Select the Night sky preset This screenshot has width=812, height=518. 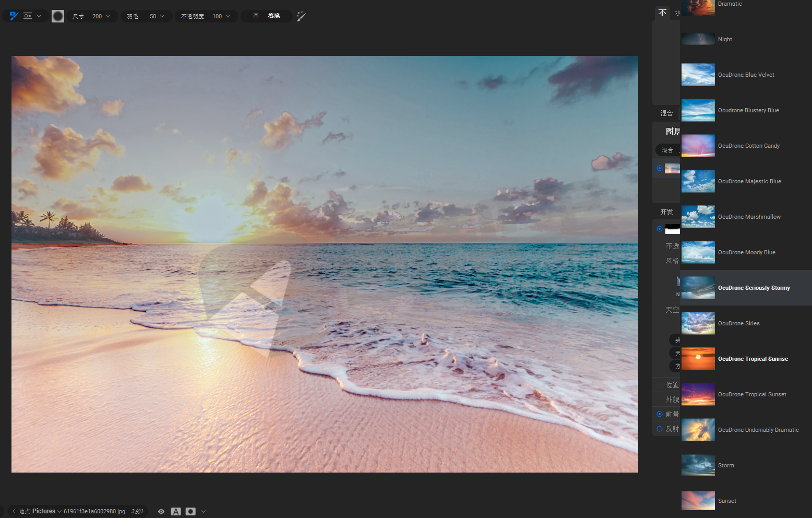click(725, 39)
